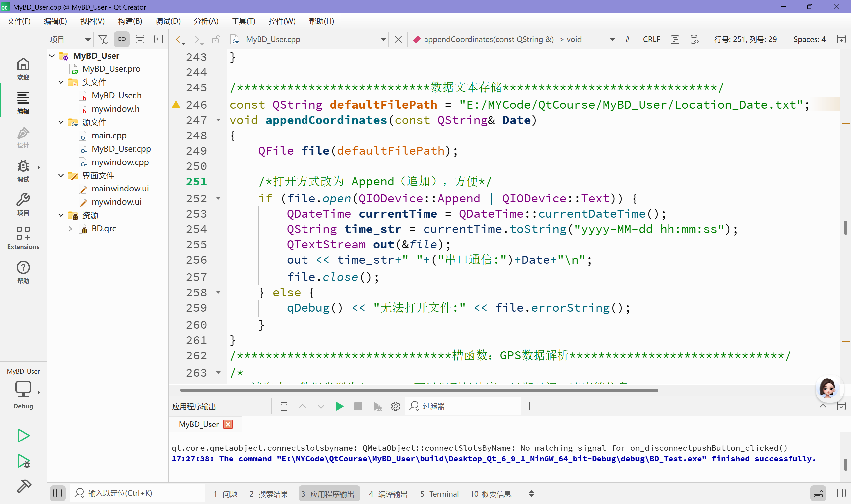Clear application output with trash icon
Image resolution: width=851 pixels, height=504 pixels.
(x=284, y=406)
